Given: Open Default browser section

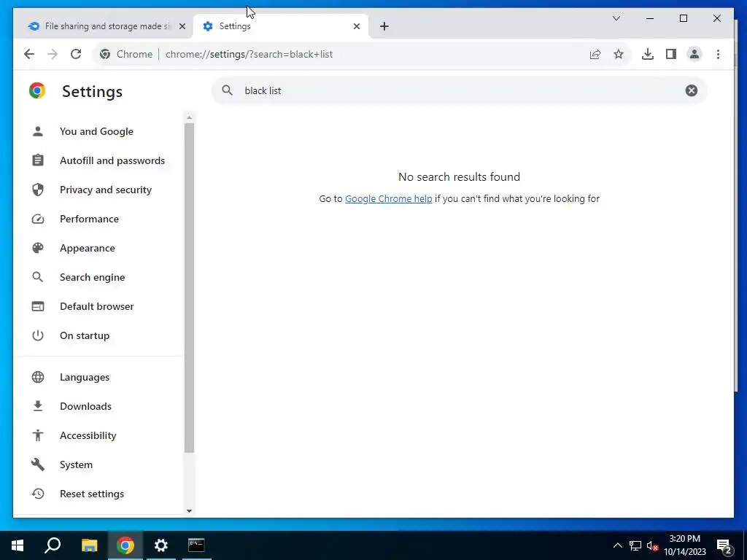Looking at the screenshot, I should [x=98, y=306].
